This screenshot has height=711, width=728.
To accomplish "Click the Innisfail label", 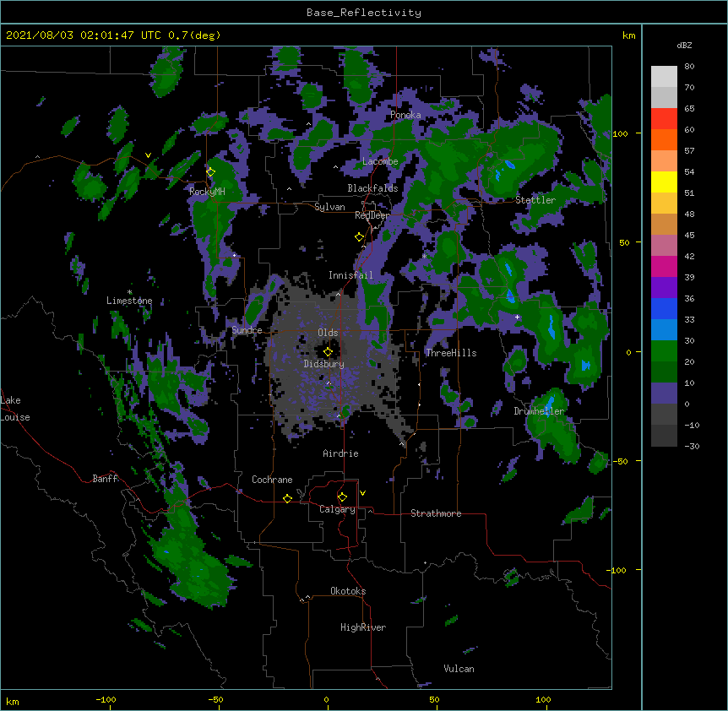I will click(x=350, y=275).
